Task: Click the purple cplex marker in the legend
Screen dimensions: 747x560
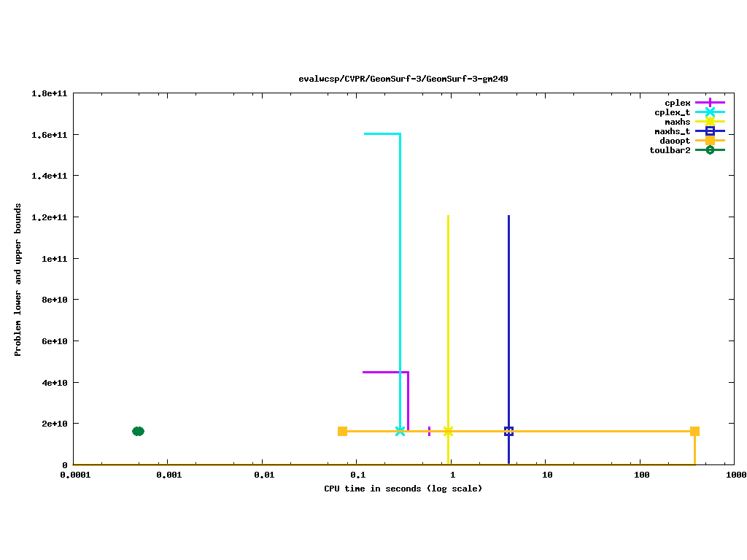Action: [709, 103]
